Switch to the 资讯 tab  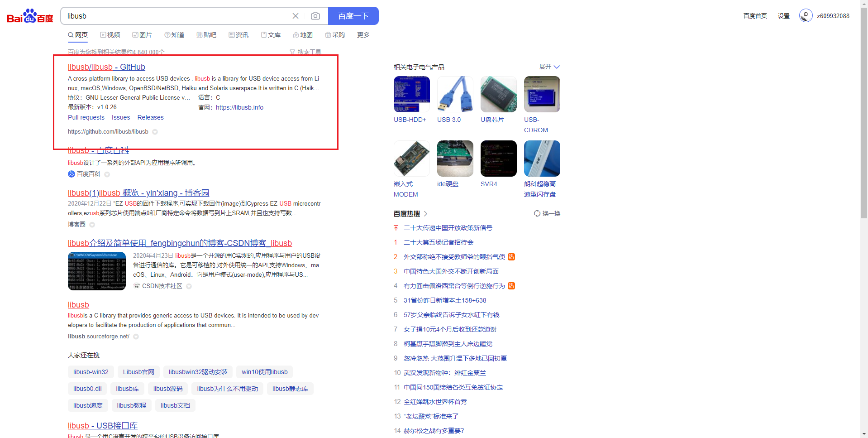coord(238,35)
